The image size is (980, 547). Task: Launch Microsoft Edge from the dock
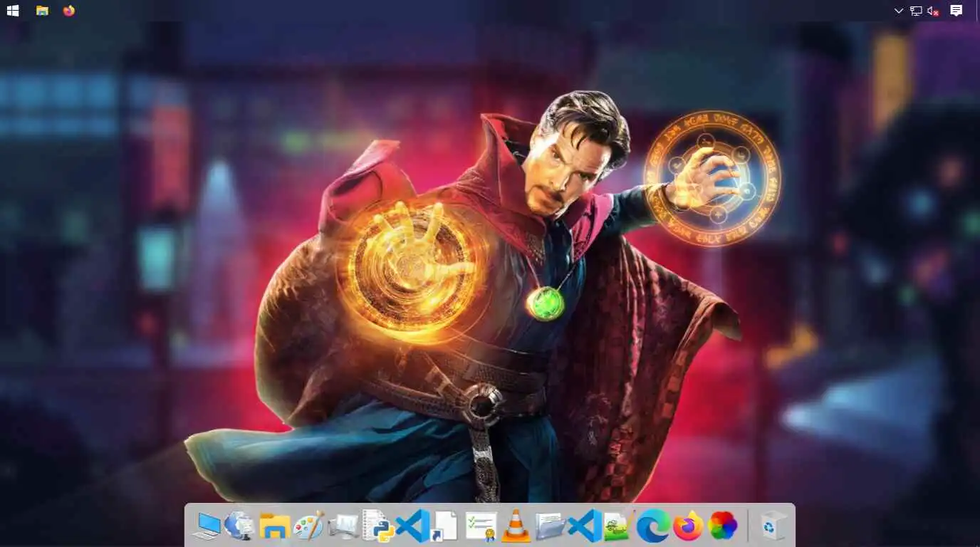(x=653, y=526)
